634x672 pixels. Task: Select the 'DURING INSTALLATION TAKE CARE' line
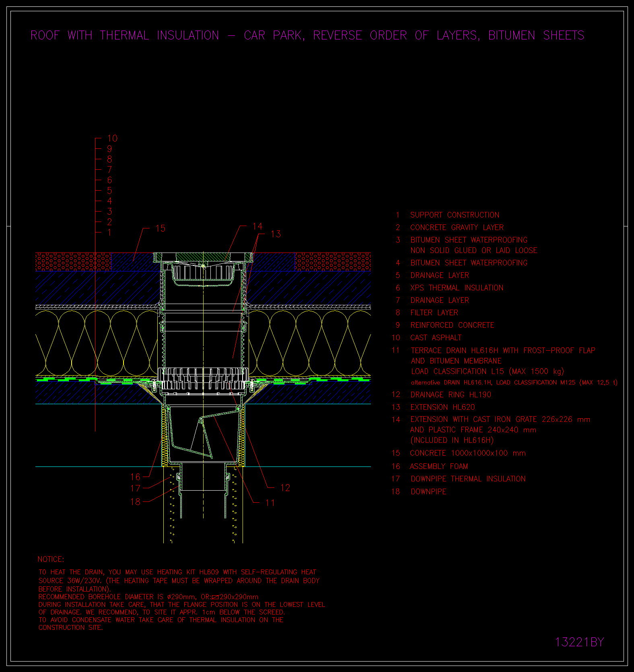tap(182, 604)
